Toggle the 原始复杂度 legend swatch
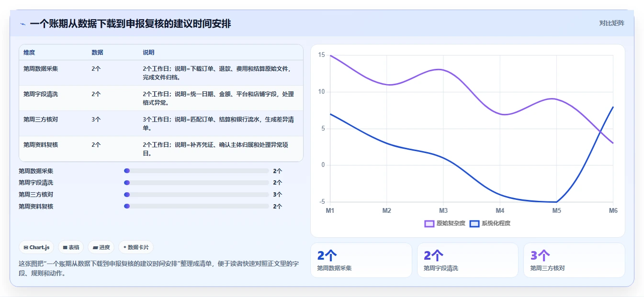This screenshot has height=297, width=644. (429, 223)
